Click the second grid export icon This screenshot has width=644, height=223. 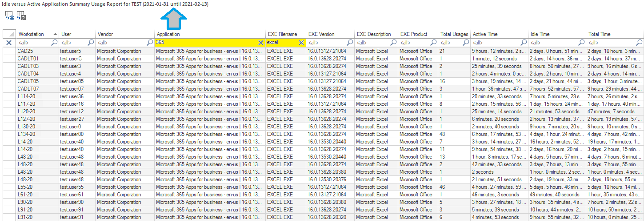coord(21,16)
